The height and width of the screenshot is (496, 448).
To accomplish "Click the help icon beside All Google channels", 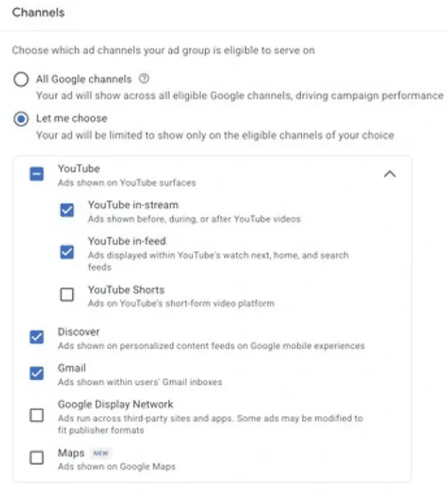I will click(144, 79).
